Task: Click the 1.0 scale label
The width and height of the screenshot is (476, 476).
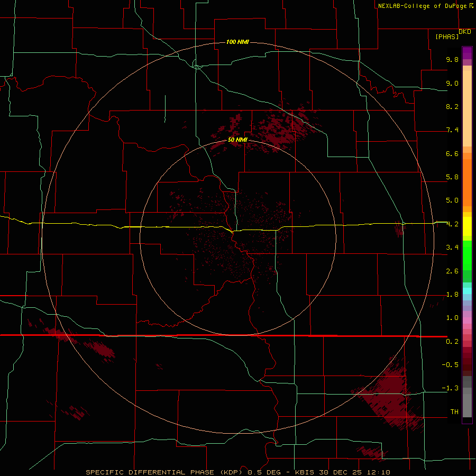Action: (452, 318)
